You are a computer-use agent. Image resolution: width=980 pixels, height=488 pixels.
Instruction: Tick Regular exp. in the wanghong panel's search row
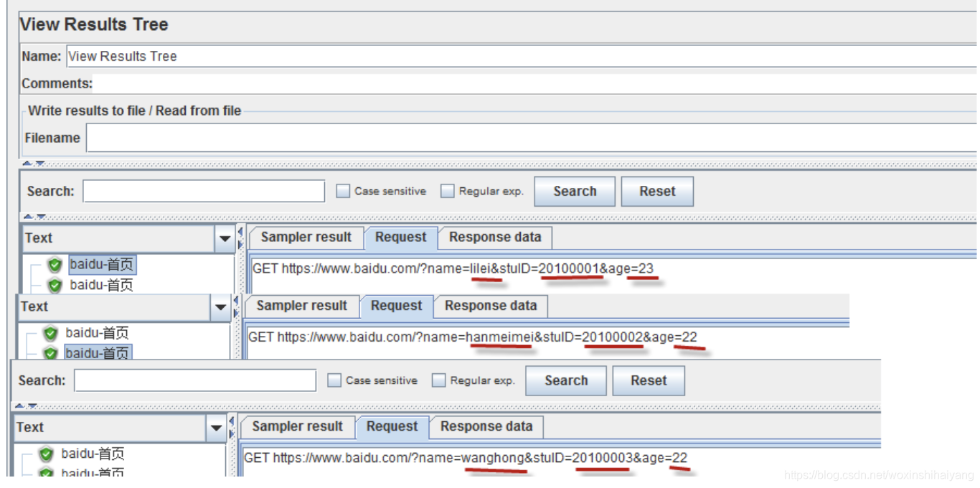(439, 381)
